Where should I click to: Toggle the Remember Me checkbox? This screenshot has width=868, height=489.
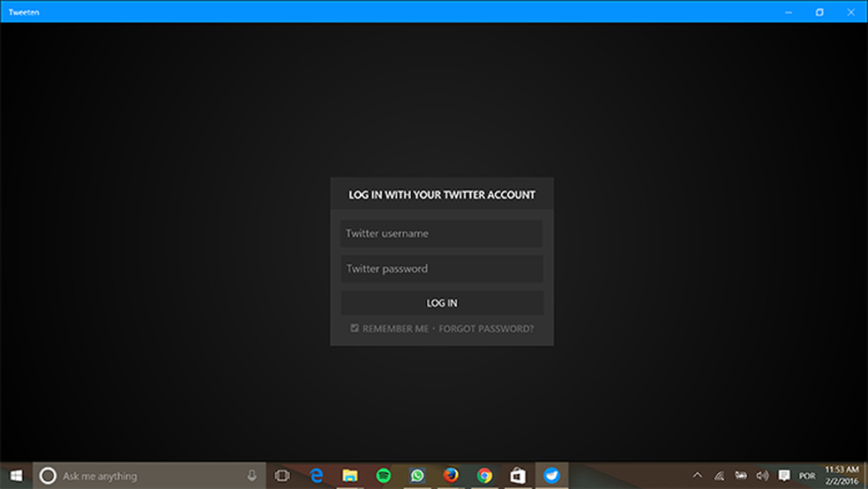(x=355, y=327)
